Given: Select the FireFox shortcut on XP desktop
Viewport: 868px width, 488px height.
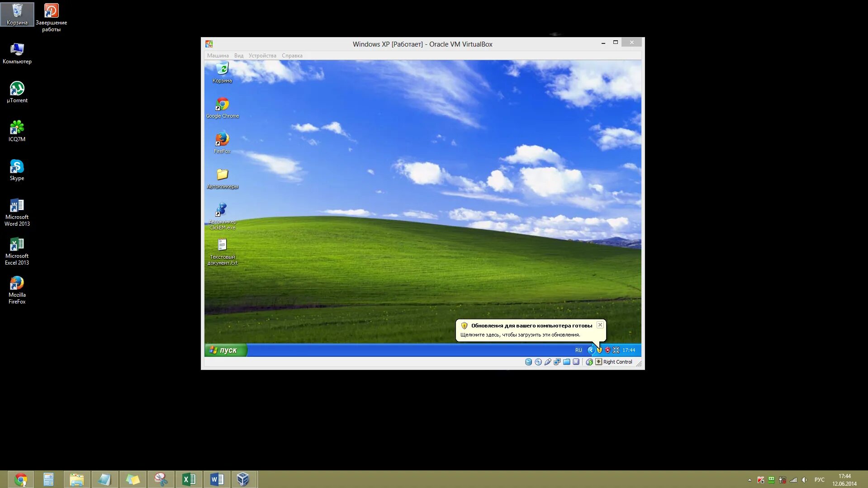Looking at the screenshot, I should coord(222,143).
